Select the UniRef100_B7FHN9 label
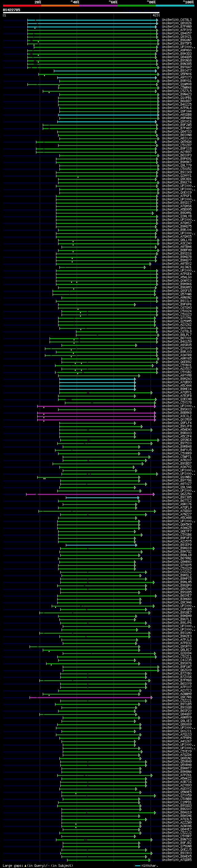197x868 pixels. pyautogui.click(x=177, y=27)
